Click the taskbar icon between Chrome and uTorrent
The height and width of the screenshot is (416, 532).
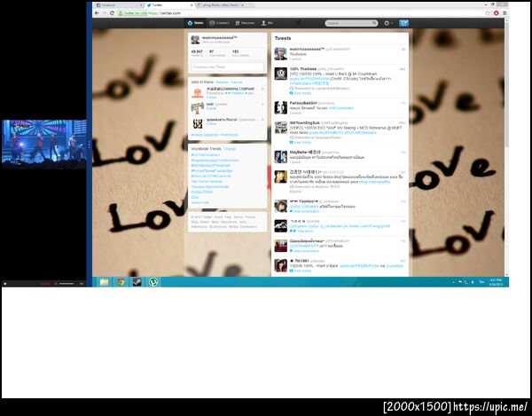(137, 282)
